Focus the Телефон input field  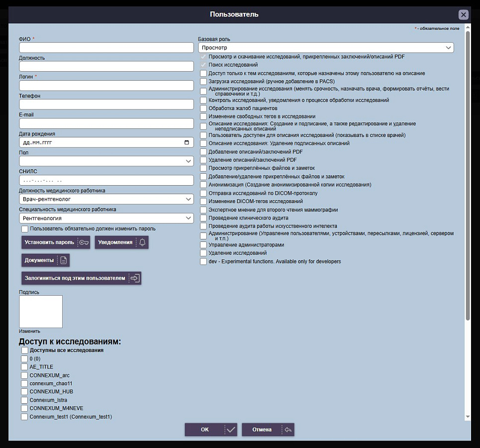click(106, 105)
